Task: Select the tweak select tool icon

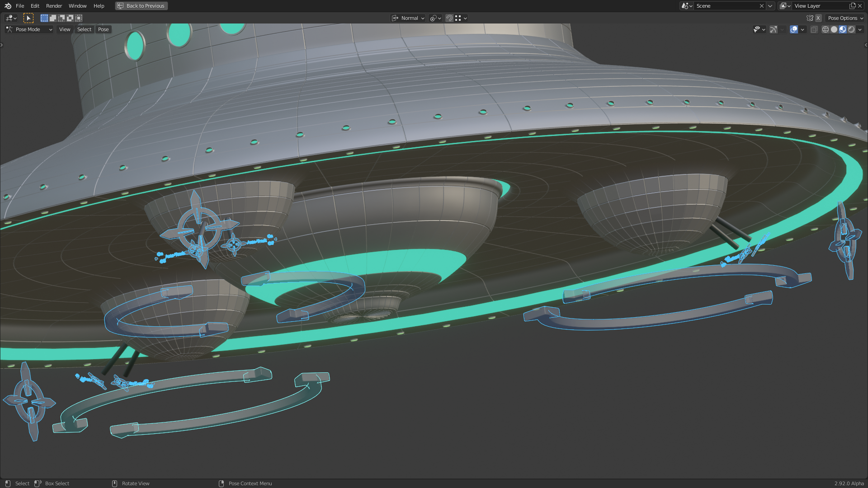Action: coord(28,18)
